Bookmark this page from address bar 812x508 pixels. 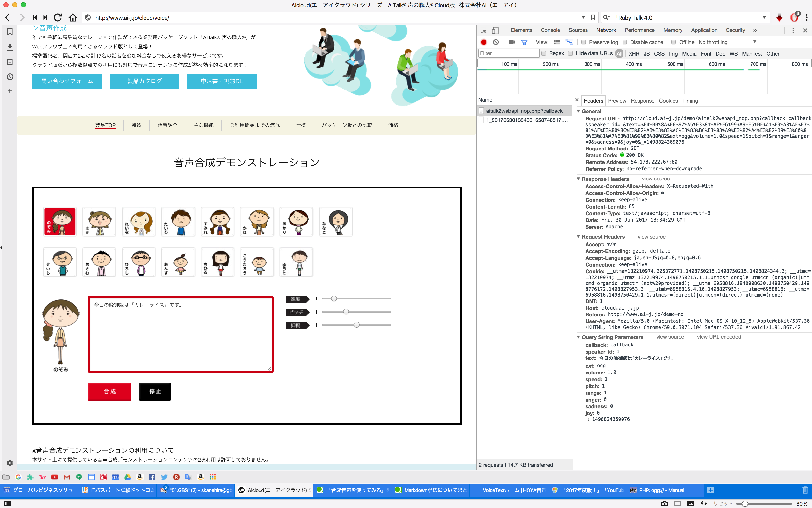pyautogui.click(x=593, y=17)
